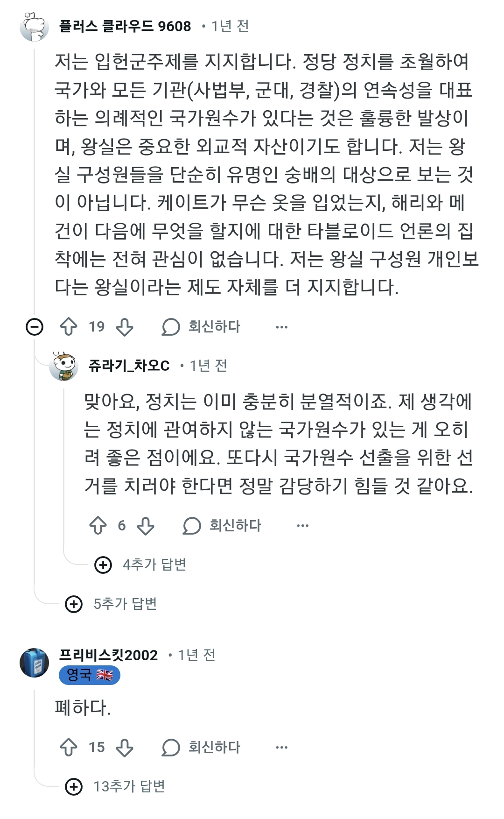The width and height of the screenshot is (504, 819).
Task: Reply to 쥬라기_차오C's comment
Action: click(x=222, y=526)
